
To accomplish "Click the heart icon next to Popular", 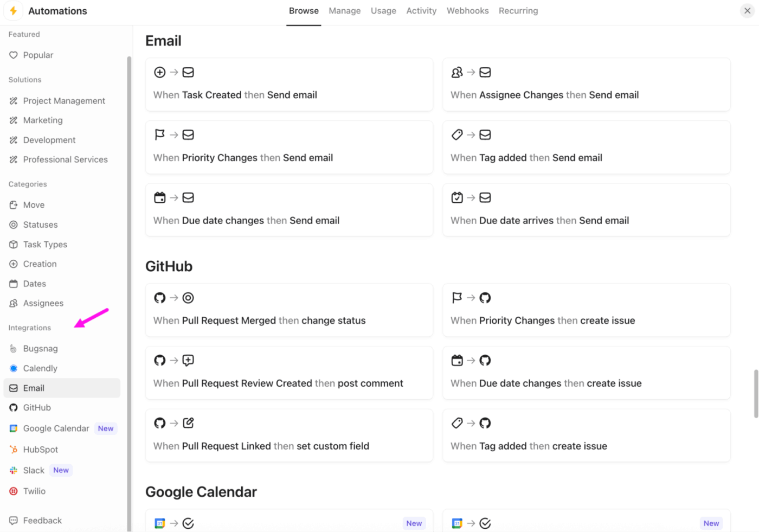I will pos(14,55).
